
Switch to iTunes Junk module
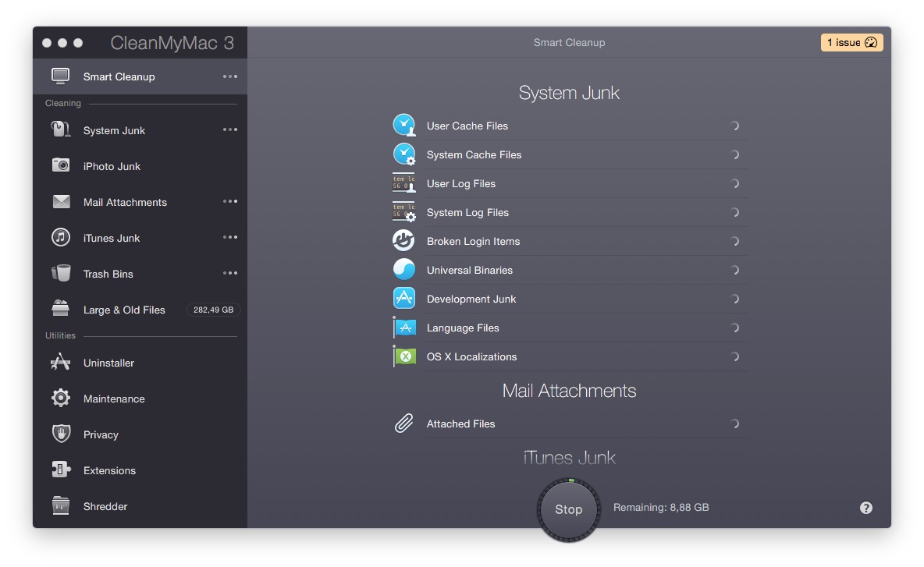[140, 238]
